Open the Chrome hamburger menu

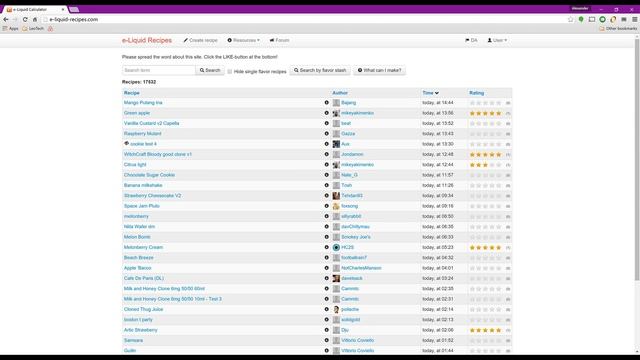pyautogui.click(x=635, y=19)
